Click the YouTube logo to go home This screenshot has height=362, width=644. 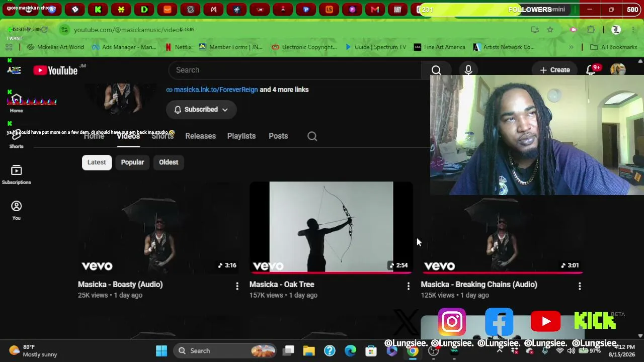pyautogui.click(x=55, y=70)
